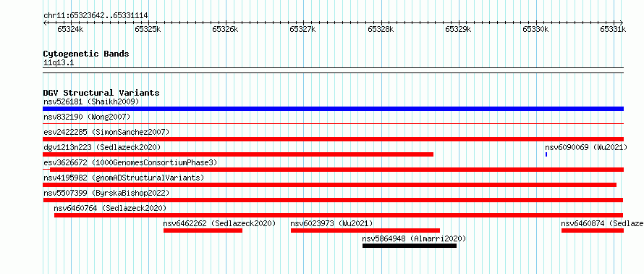Open the esv3626672 (1000GenomesConsortiumPhase3) label
Viewport: 644px width, 274px height.
(x=130, y=162)
